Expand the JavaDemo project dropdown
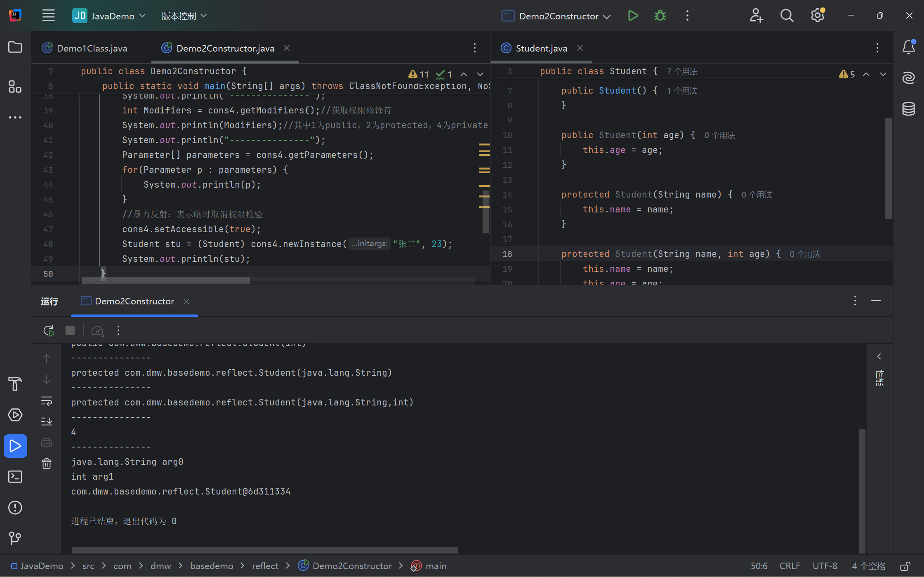 109,16
